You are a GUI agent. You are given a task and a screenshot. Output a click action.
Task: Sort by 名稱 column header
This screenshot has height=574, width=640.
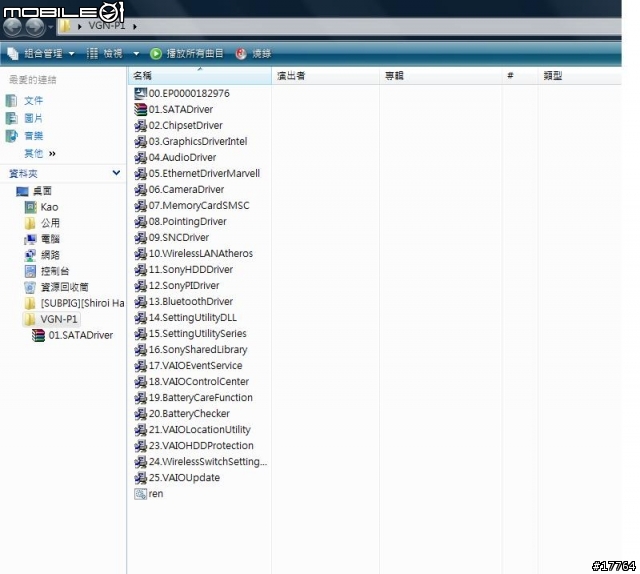coord(200,76)
